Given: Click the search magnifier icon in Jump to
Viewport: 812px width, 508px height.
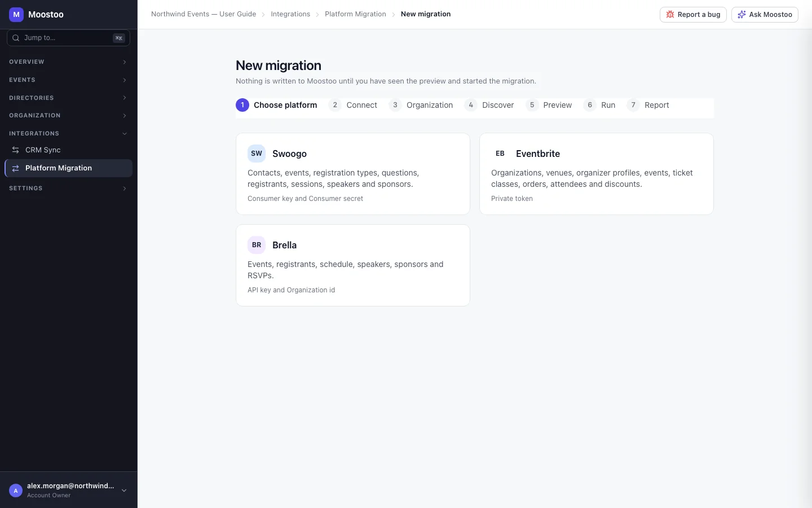Looking at the screenshot, I should [16, 38].
